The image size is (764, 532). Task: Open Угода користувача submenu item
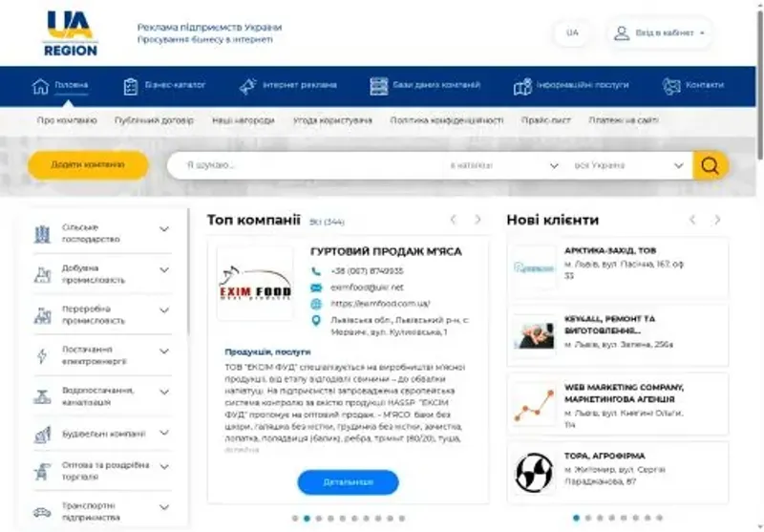point(332,120)
